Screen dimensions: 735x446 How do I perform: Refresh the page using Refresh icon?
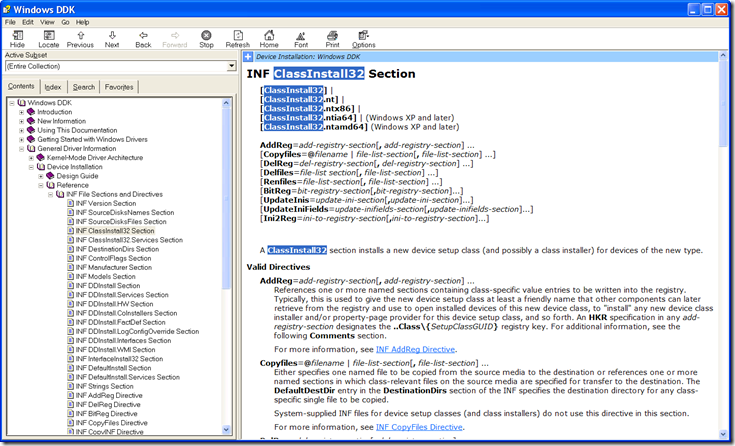[x=238, y=37]
